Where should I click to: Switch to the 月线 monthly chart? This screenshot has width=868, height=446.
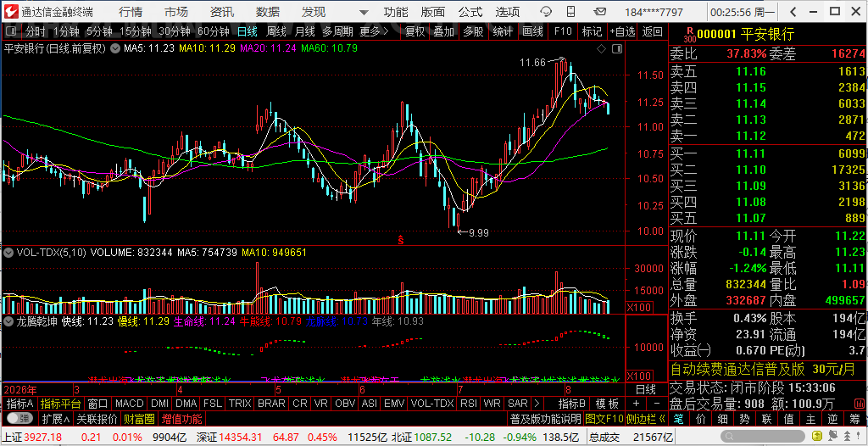pos(304,32)
